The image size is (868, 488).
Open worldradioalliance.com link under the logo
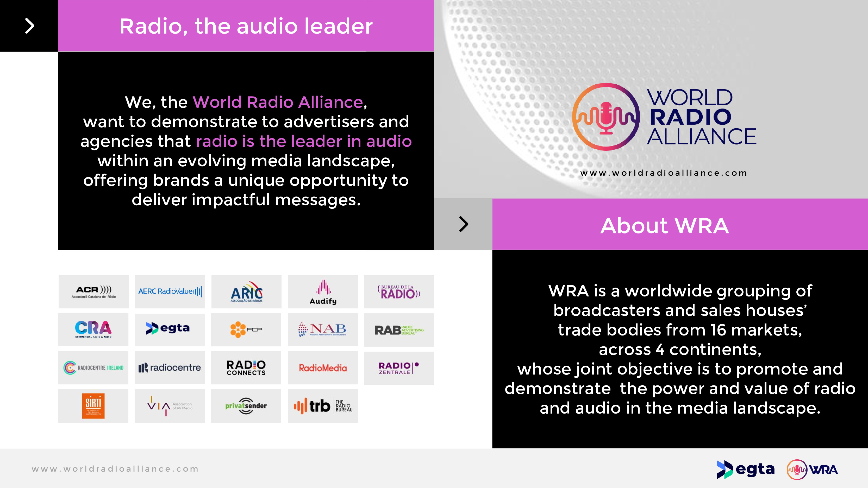click(664, 173)
